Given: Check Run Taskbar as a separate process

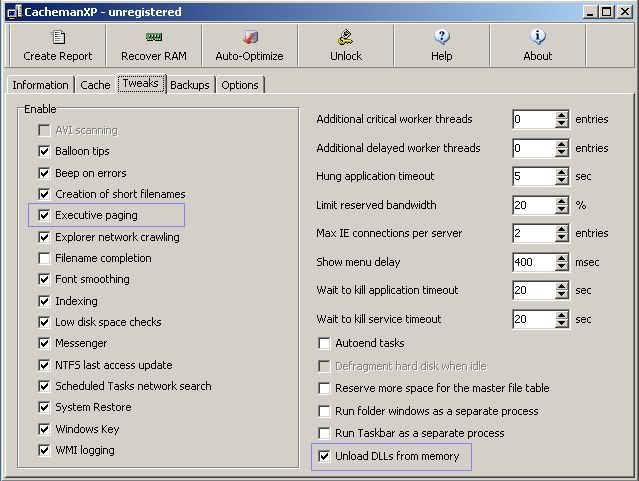Looking at the screenshot, I should [324, 433].
